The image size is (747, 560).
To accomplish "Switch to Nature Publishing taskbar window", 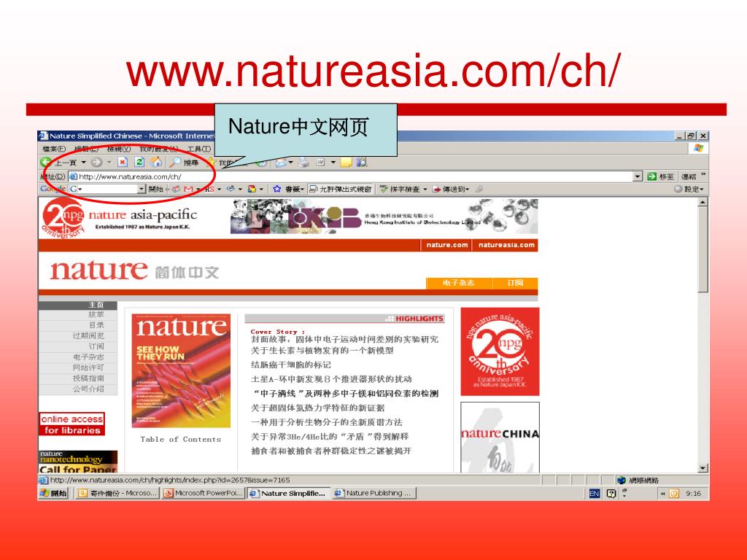I will pyautogui.click(x=374, y=494).
